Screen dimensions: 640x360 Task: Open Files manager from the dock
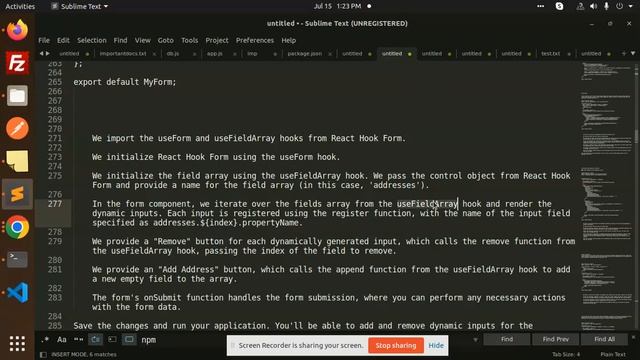(17, 96)
